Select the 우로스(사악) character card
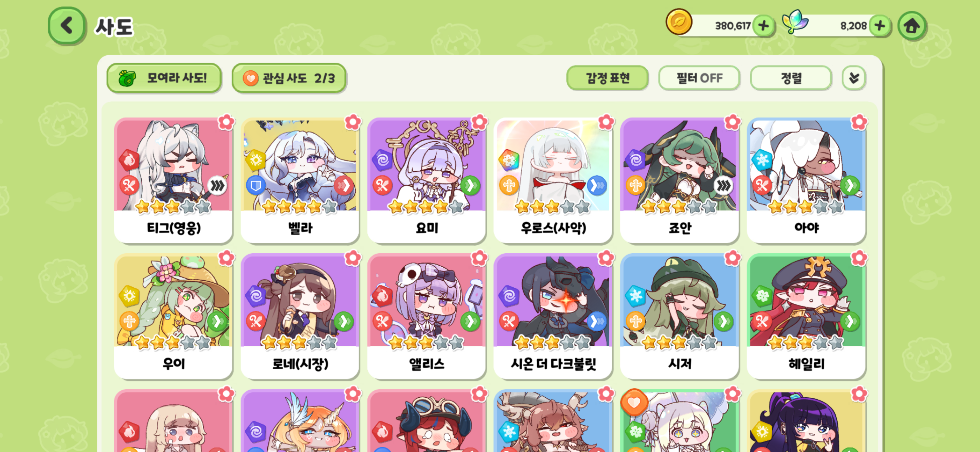Screen dimensions: 980x452 pos(553,180)
